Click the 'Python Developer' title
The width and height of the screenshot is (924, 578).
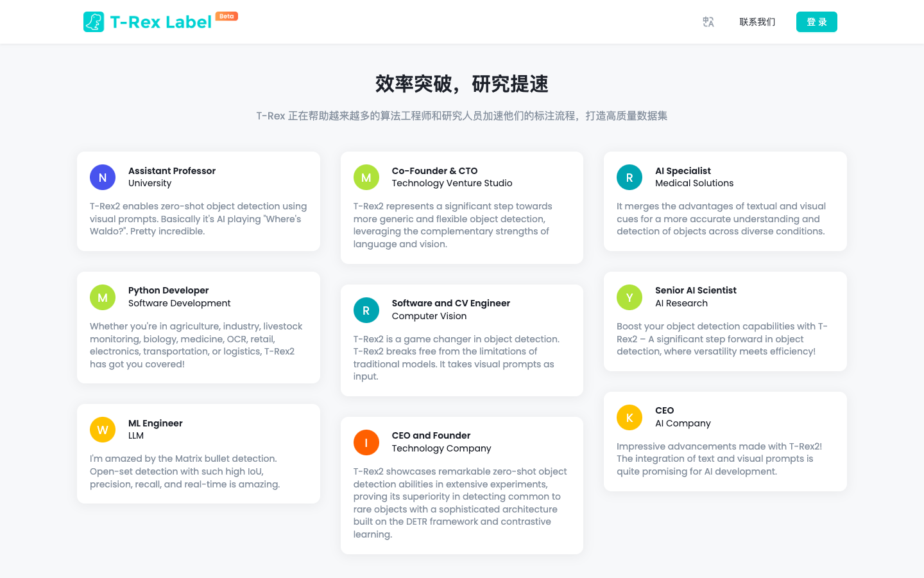(x=168, y=290)
